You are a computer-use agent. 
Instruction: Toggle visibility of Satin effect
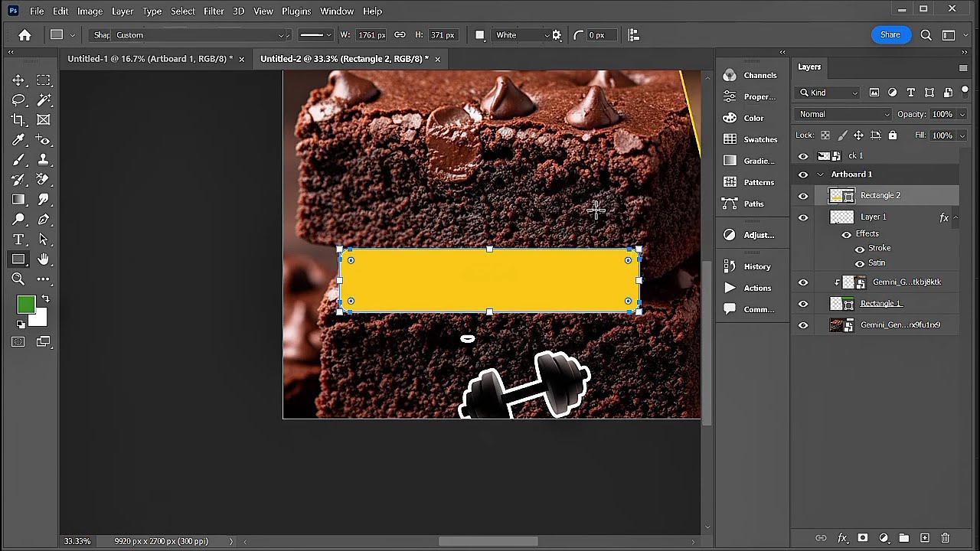[x=860, y=263]
